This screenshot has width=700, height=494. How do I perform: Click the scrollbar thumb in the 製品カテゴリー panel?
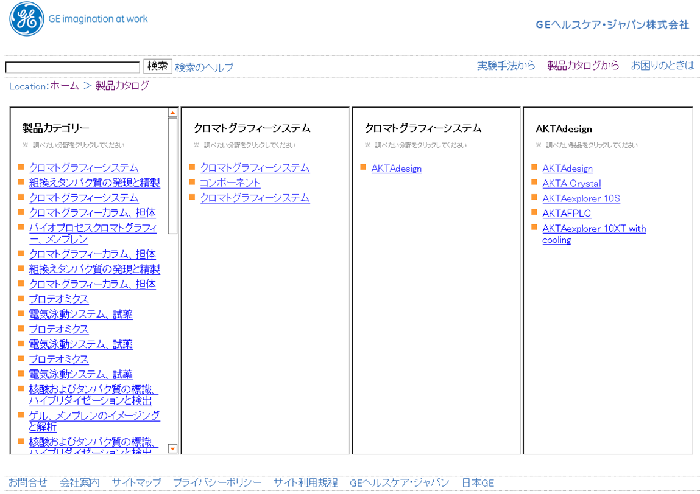[173, 176]
